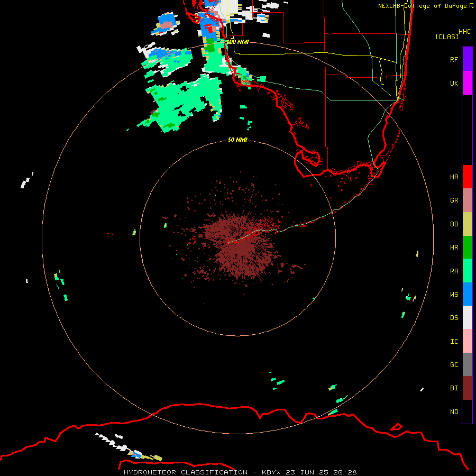Click the ND black legend swatch

coord(467,411)
